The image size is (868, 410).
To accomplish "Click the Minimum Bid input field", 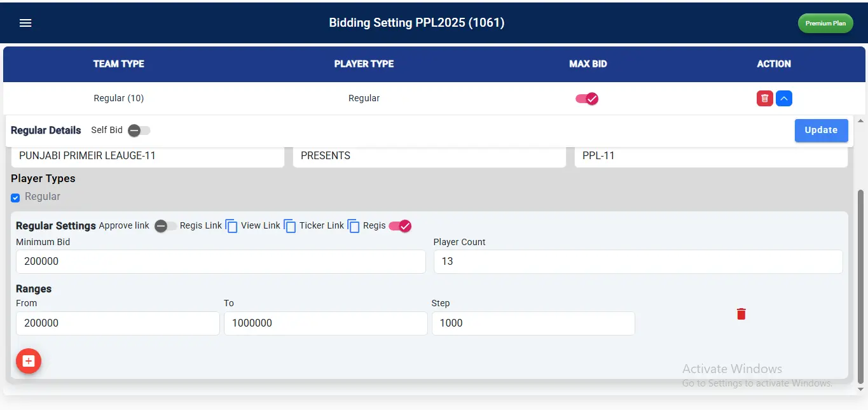I will click(x=220, y=262).
